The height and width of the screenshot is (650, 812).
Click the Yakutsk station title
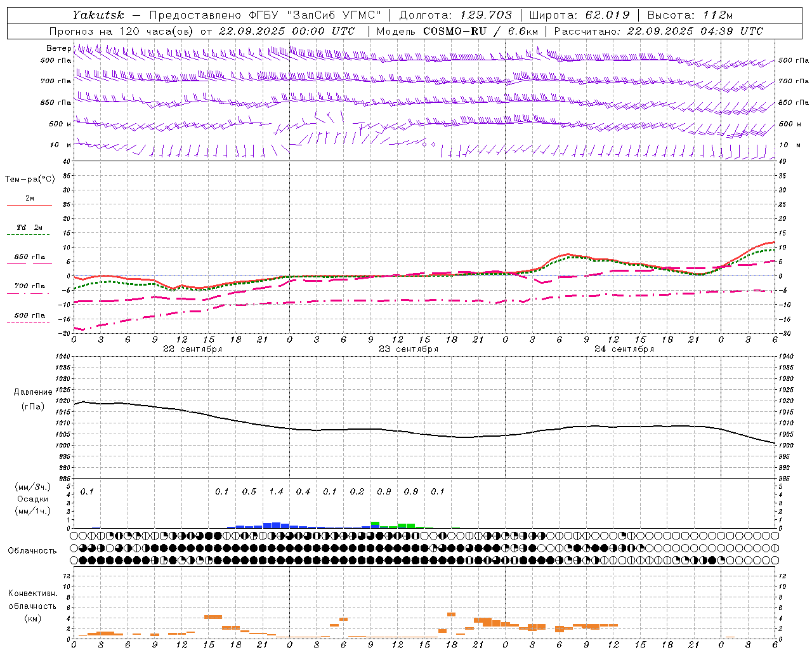pos(98,15)
